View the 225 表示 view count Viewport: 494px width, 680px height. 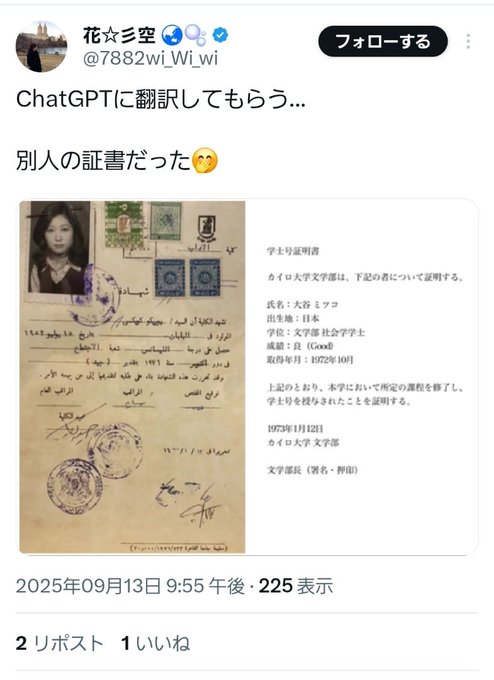(296, 586)
